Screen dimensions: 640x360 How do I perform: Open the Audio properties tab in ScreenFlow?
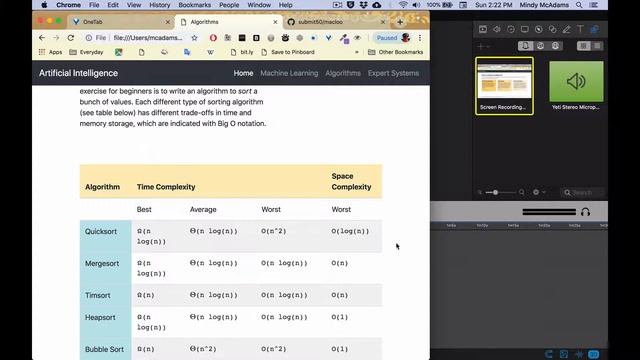pyautogui.click(x=497, y=29)
